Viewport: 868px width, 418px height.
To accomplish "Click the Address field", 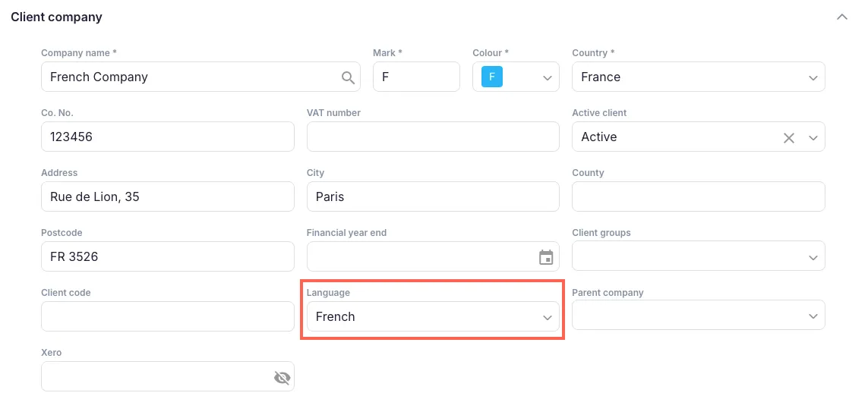I will pos(167,196).
